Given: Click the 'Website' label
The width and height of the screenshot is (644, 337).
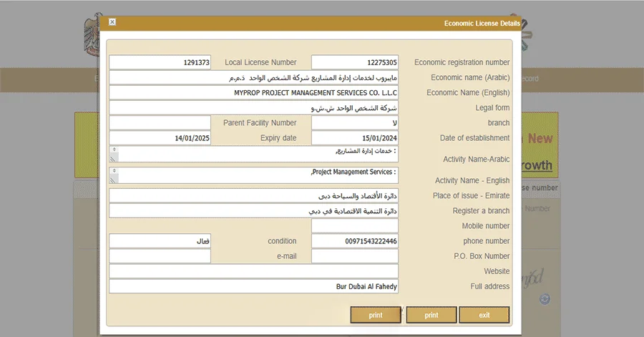Looking at the screenshot, I should click(497, 271).
